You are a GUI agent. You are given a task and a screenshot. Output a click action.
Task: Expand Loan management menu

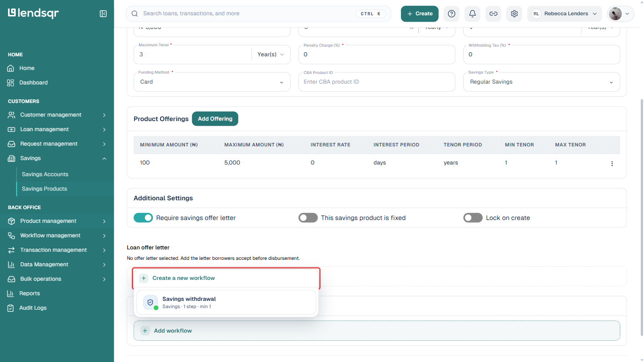point(57,129)
